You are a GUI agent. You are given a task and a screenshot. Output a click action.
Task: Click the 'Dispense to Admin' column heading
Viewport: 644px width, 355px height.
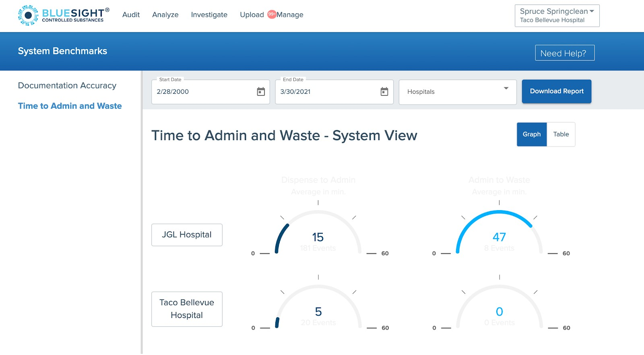click(318, 180)
